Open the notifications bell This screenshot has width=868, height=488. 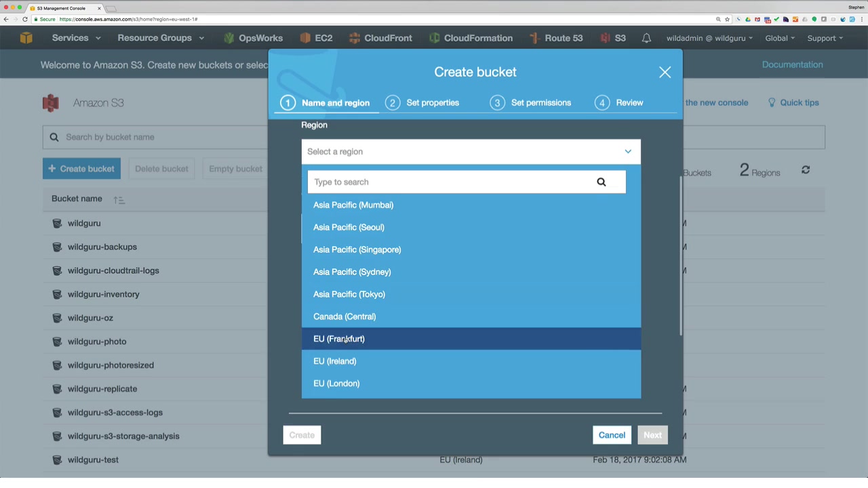(646, 38)
